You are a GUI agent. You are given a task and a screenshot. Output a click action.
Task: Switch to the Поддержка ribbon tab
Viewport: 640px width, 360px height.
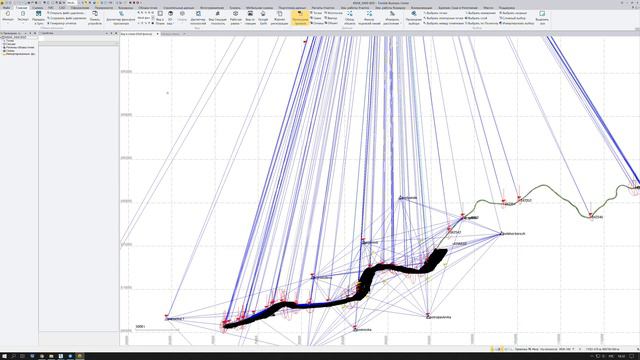click(507, 8)
